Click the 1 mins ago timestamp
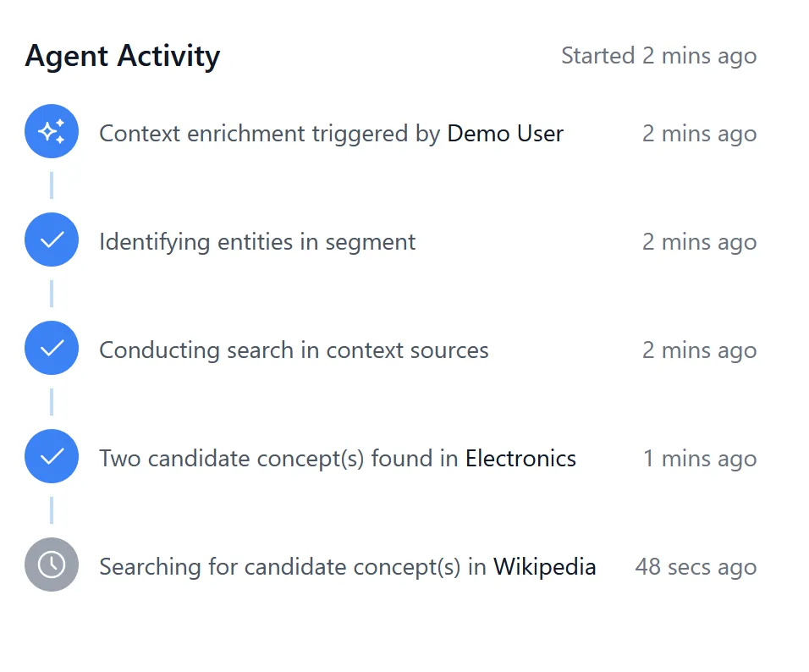809x672 pixels. click(699, 458)
